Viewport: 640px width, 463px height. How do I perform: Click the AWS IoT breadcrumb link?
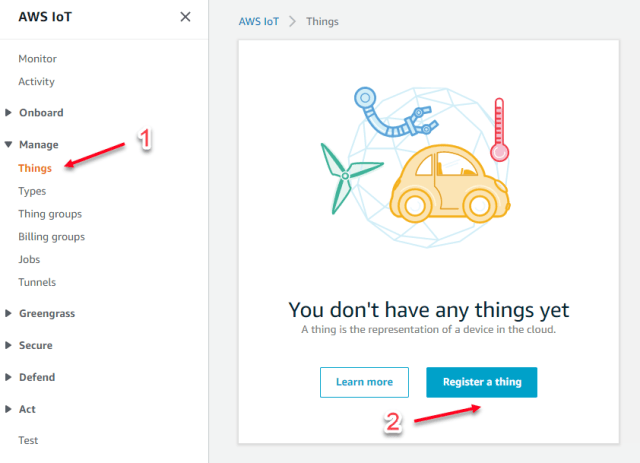tap(258, 22)
